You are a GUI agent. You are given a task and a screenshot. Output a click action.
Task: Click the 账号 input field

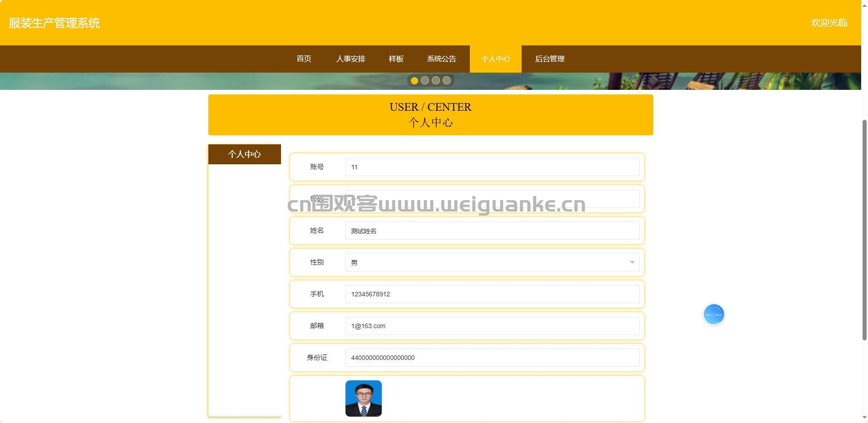coord(493,167)
